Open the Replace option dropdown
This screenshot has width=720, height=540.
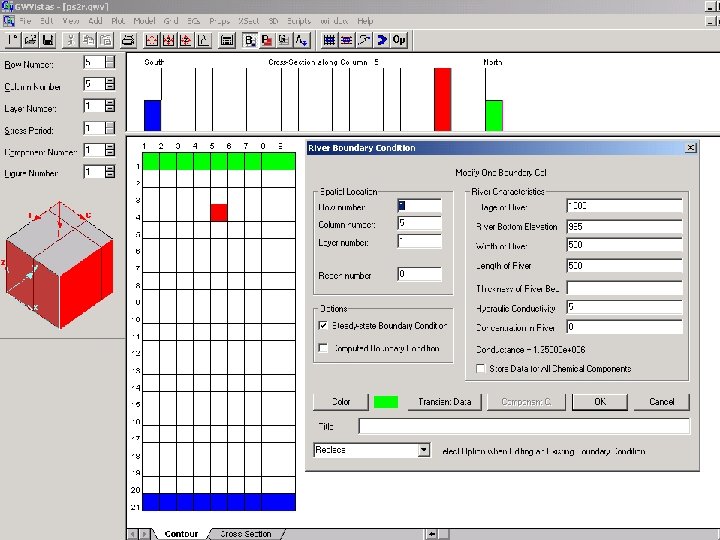pos(424,450)
